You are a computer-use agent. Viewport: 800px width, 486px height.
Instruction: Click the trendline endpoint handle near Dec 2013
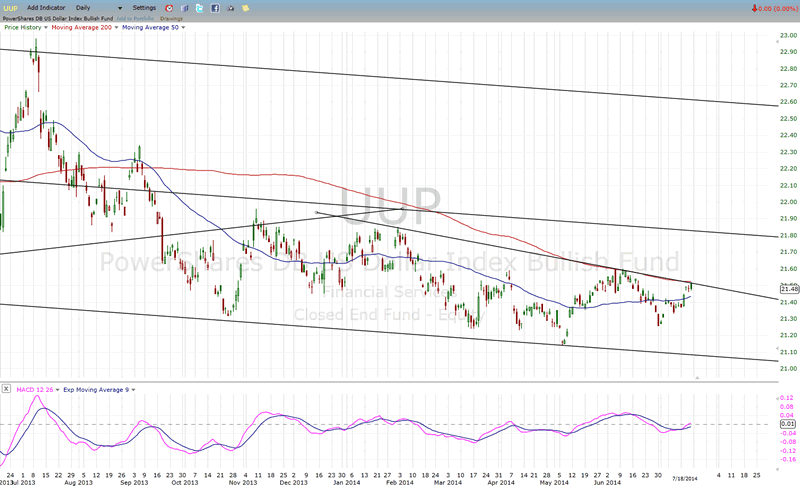pos(316,212)
